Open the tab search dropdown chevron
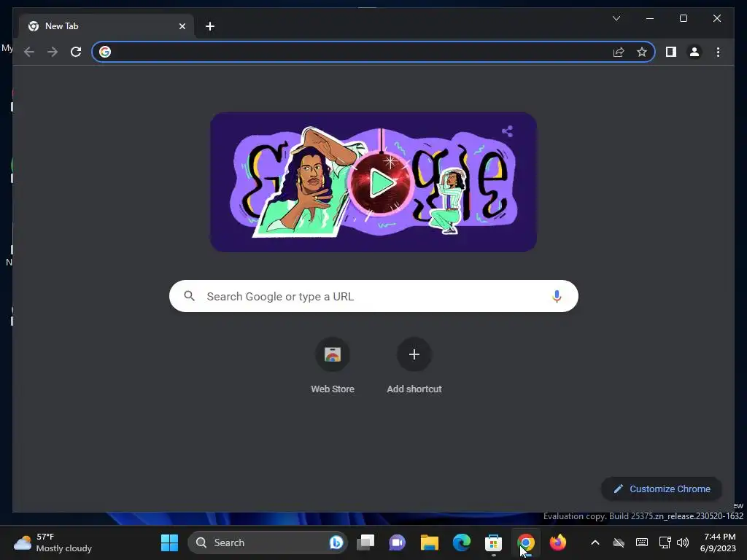The image size is (747, 560). [x=616, y=18]
